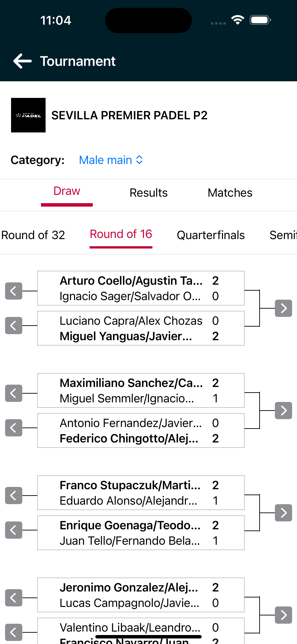This screenshot has width=297, height=644.
Task: Open the Male main category dropdown
Action: (x=111, y=160)
